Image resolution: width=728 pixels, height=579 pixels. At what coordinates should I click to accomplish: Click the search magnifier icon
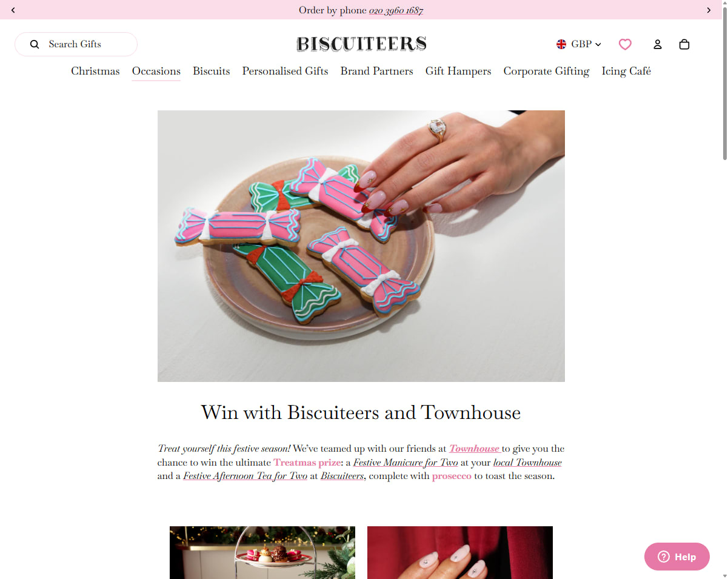tap(35, 44)
